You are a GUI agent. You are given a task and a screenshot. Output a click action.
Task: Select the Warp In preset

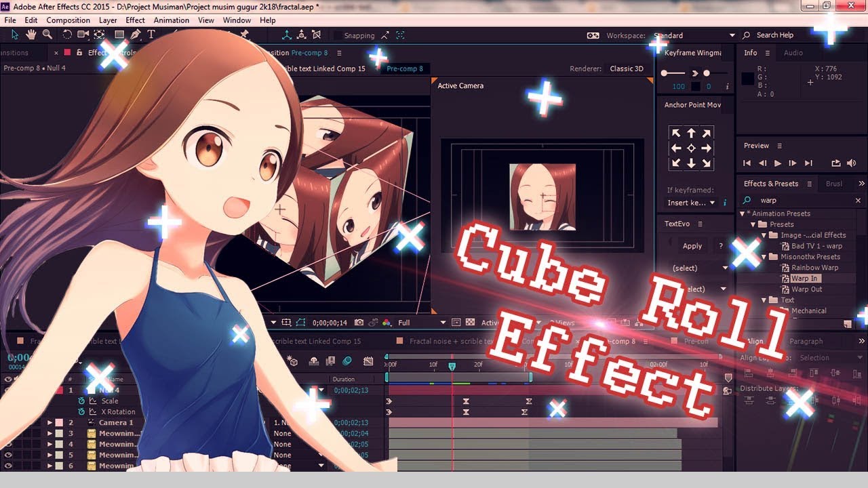tap(804, 279)
